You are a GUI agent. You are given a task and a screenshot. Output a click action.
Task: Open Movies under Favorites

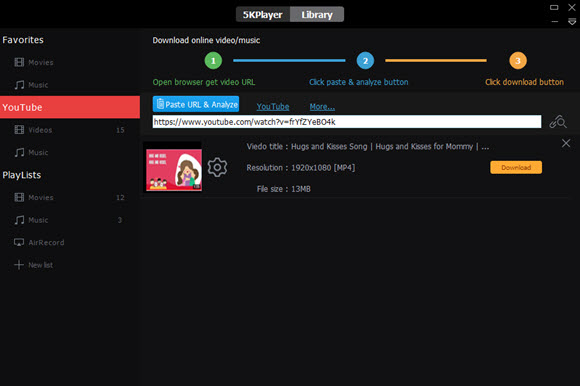coord(70,62)
